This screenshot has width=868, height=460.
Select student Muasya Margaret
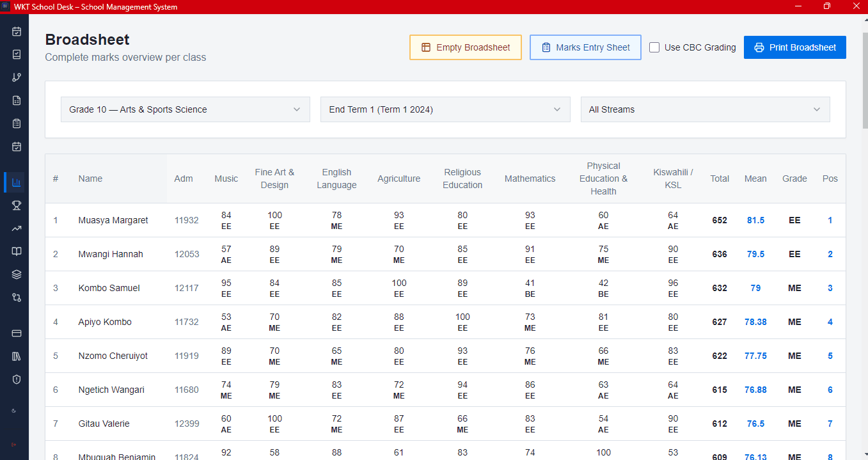tap(113, 219)
